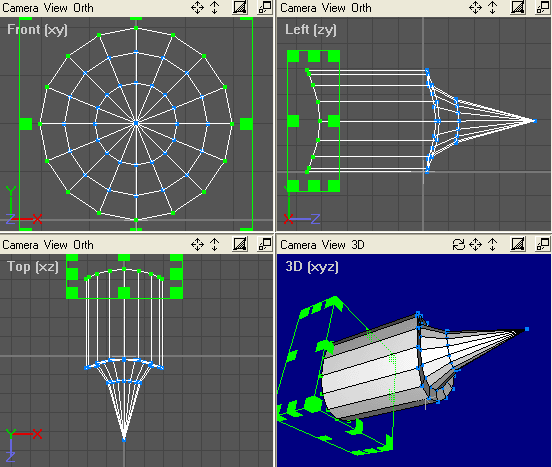Maximize the Top viewport with the window icon
This screenshot has height=467, width=552.
pos(265,244)
